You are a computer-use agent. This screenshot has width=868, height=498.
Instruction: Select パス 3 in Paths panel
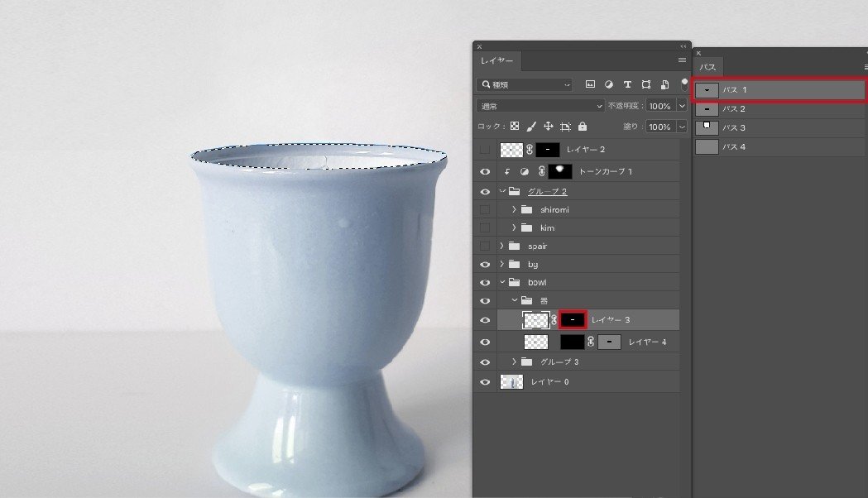779,128
